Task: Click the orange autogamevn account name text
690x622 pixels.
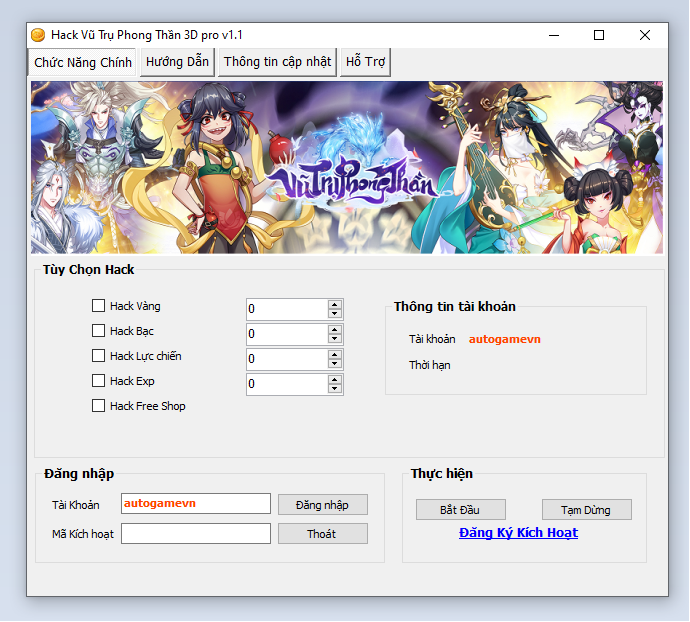Action: 504,339
